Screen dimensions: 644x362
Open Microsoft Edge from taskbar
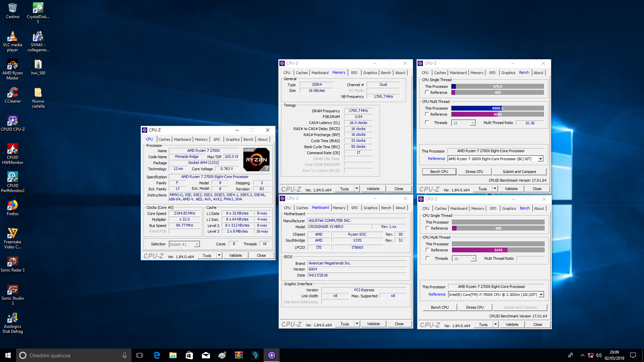click(157, 355)
